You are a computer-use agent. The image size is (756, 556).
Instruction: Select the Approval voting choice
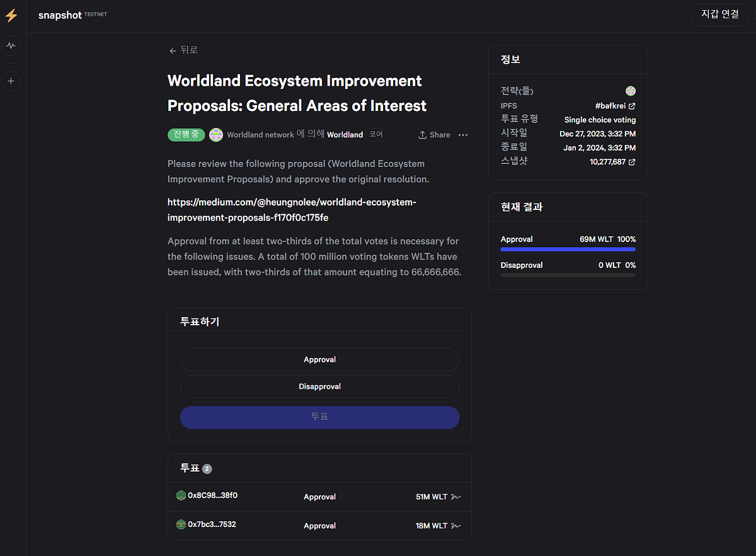pos(319,359)
